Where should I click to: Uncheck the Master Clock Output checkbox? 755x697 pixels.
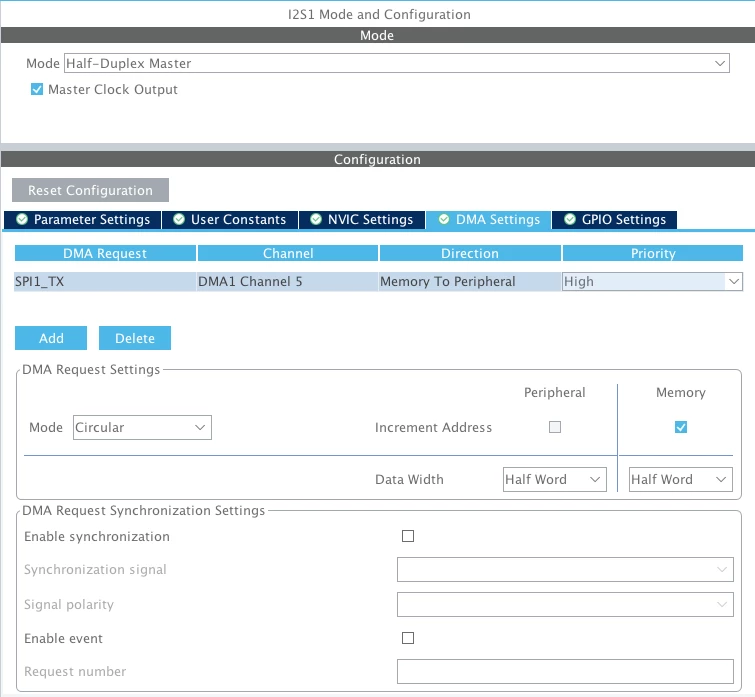tap(37, 89)
